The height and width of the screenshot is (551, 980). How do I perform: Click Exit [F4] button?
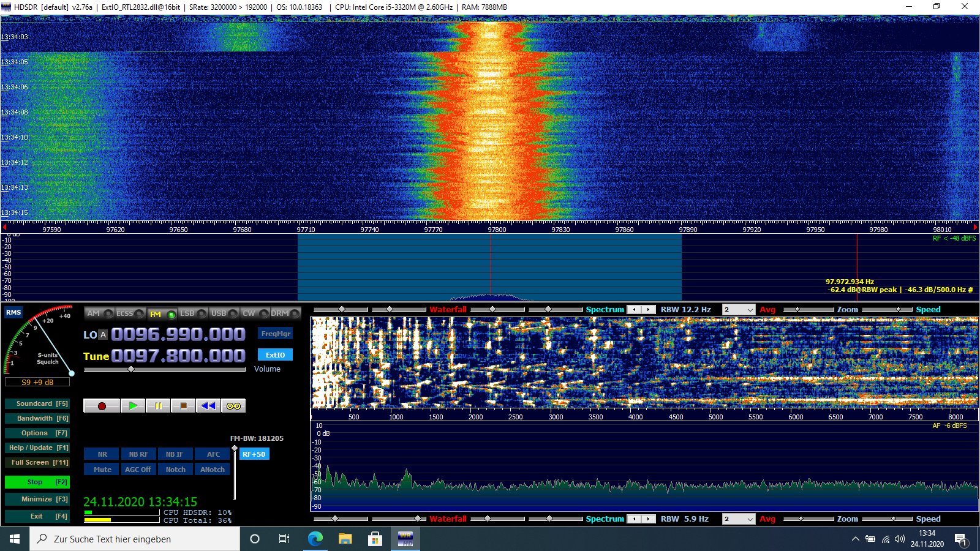pyautogui.click(x=37, y=517)
